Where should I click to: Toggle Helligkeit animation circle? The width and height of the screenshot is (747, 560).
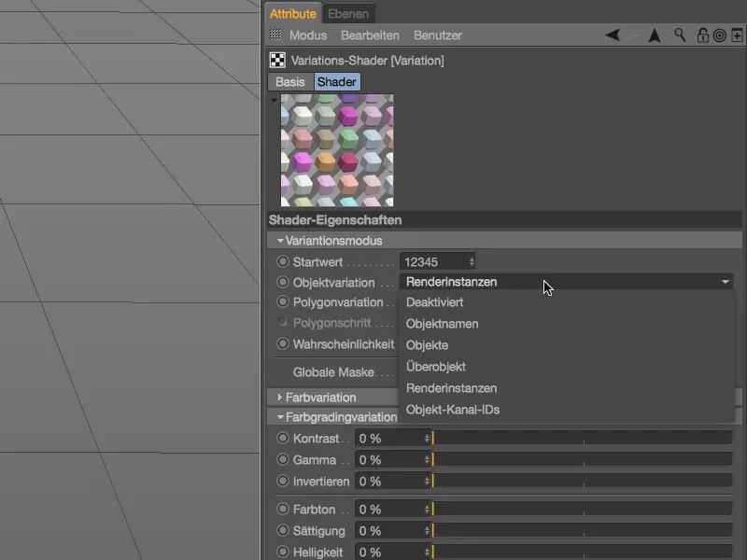(283, 552)
